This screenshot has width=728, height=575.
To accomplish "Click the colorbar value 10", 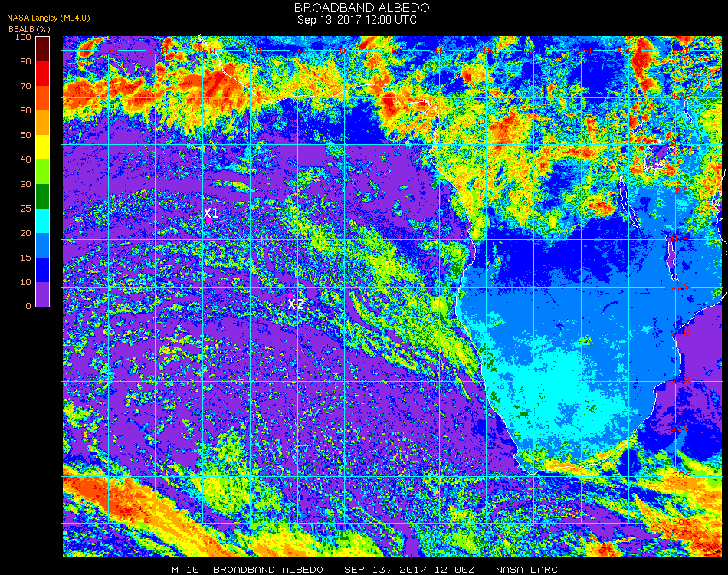I will (25, 282).
